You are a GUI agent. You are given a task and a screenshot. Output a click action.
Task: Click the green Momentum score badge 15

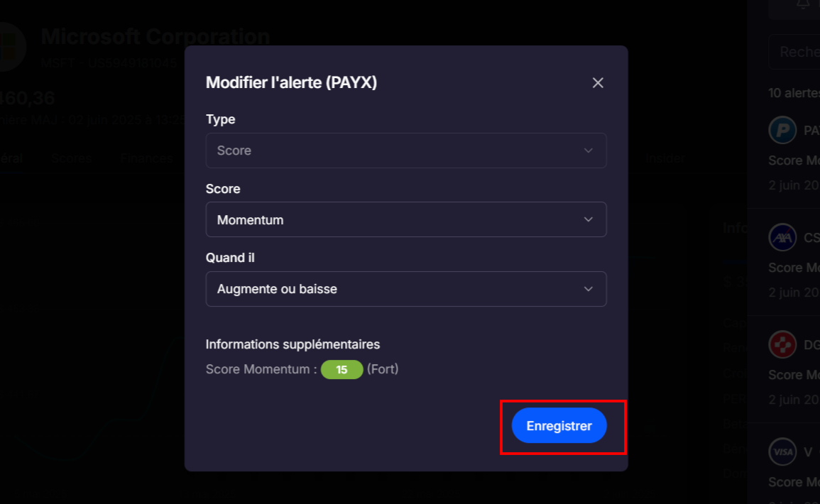[x=341, y=370]
